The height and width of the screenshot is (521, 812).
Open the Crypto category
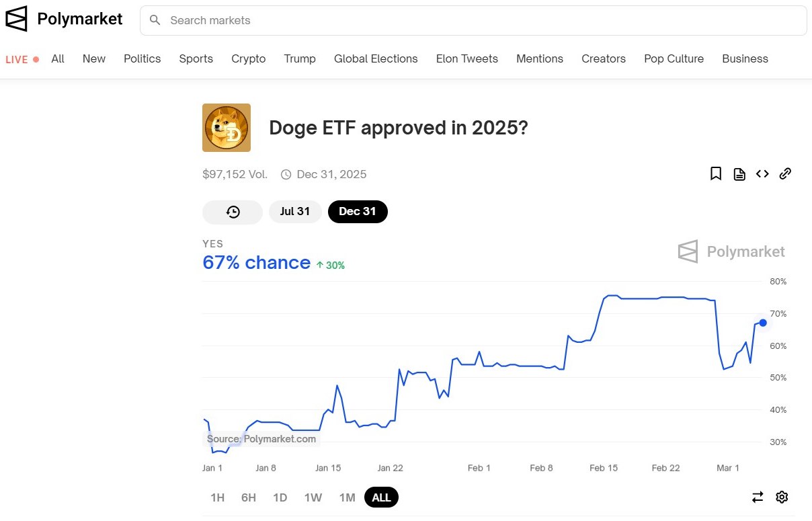(249, 58)
